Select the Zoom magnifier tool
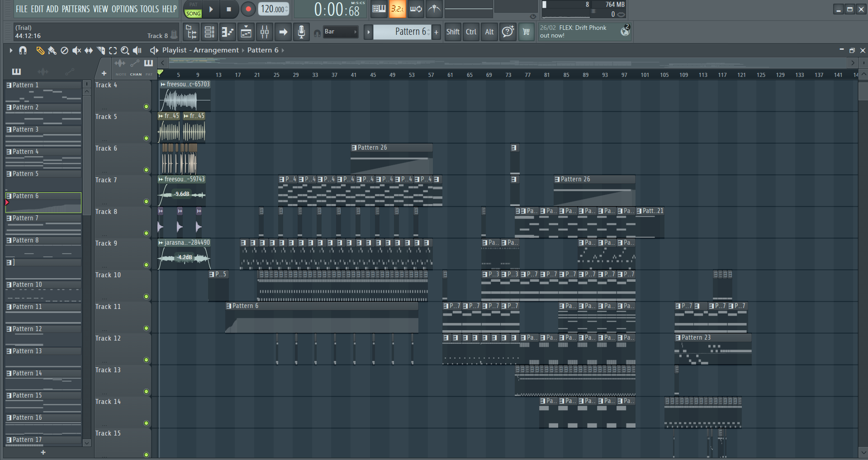The width and height of the screenshot is (868, 460). (x=125, y=50)
